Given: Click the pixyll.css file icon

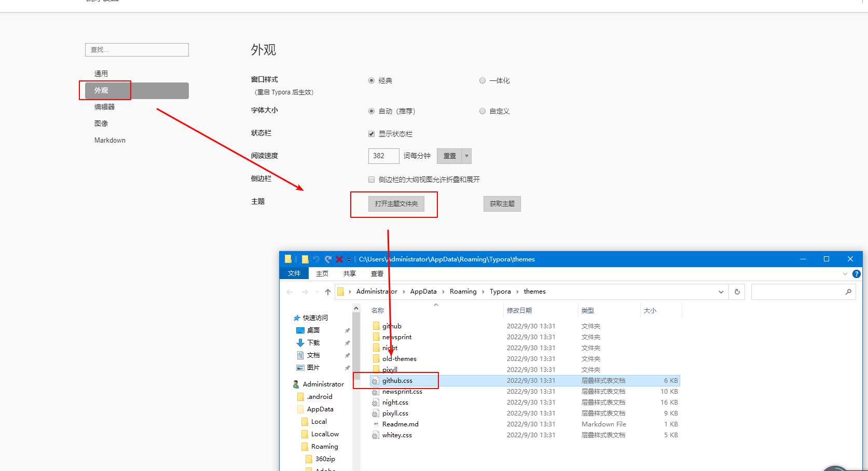Looking at the screenshot, I should [x=376, y=413].
